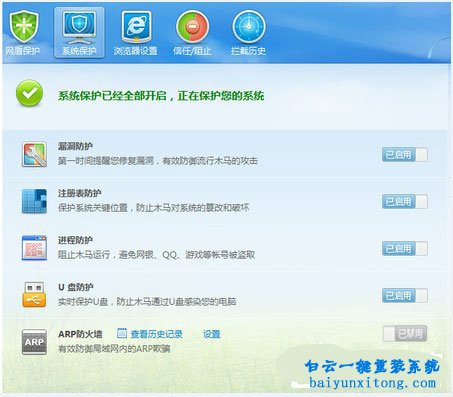Image resolution: width=453 pixels, height=397 pixels.
Task: Open the 信任/阻止 icon
Action: pyautogui.click(x=192, y=27)
